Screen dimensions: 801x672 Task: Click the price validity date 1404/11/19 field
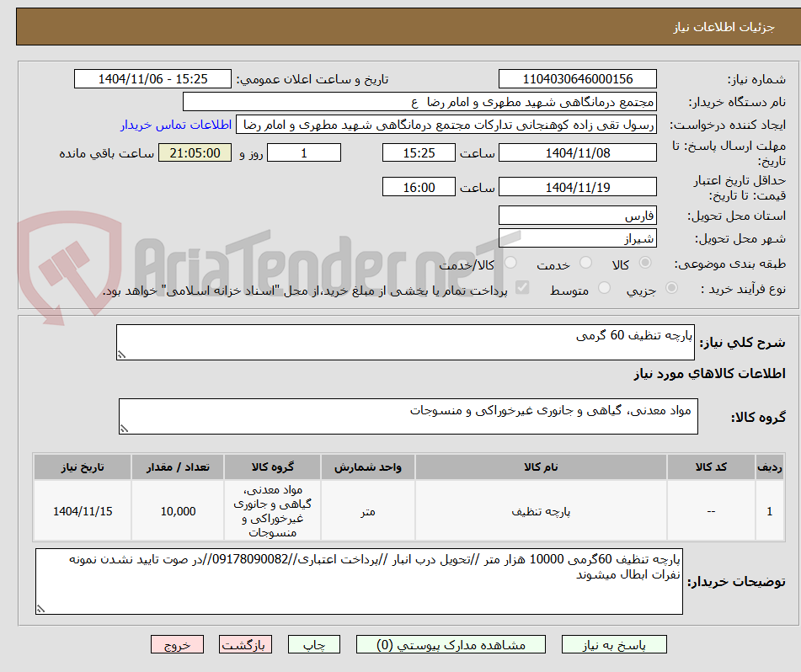coord(577,187)
